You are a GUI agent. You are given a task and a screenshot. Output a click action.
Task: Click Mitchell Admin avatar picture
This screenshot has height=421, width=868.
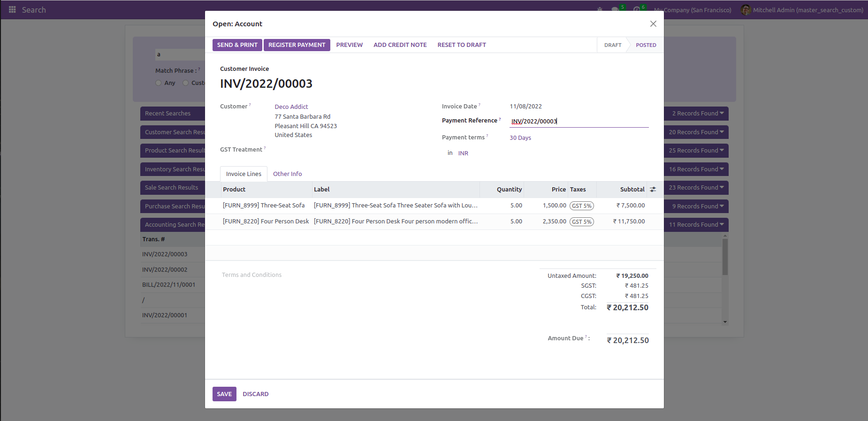pos(746,9)
